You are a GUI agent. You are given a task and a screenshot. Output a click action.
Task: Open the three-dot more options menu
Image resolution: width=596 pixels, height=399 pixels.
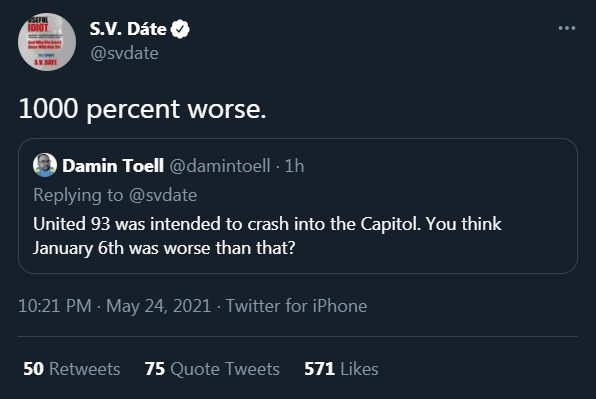click(566, 28)
